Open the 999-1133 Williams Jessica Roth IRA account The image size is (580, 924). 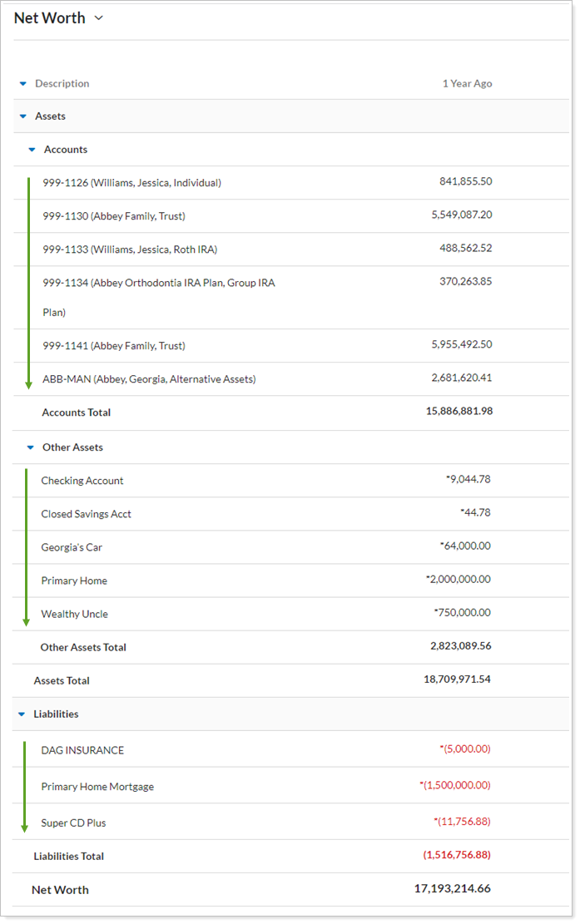[130, 250]
